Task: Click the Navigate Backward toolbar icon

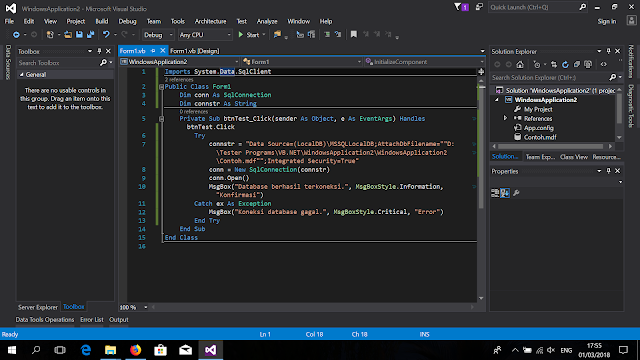Action: pyautogui.click(x=16, y=35)
